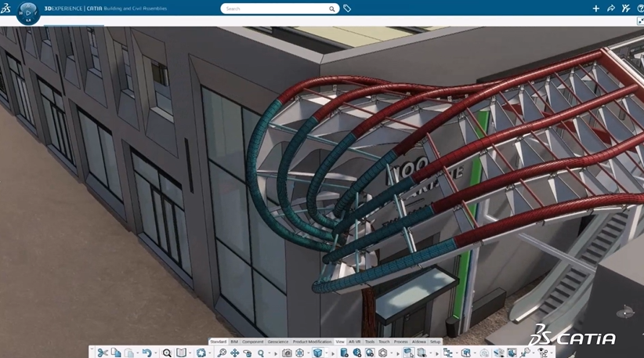The height and width of the screenshot is (358, 644).
Task: Click the Fit All In magnifier icon
Action: click(167, 353)
